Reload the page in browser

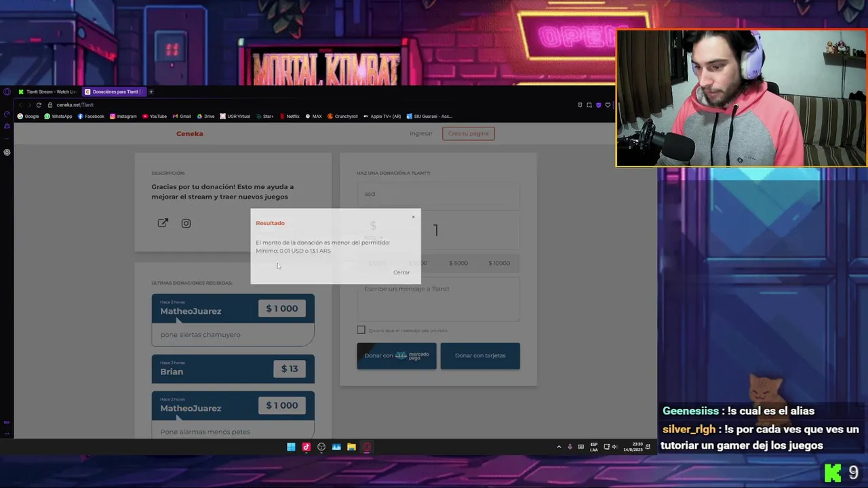[39, 105]
